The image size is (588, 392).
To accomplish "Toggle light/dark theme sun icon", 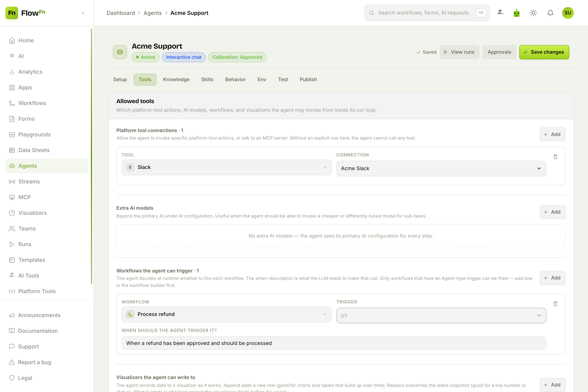I will point(533,13).
